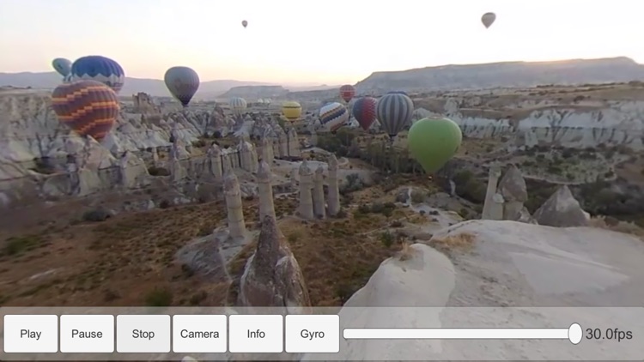Open the Camera option
This screenshot has height=362, width=644.
coord(199,334)
